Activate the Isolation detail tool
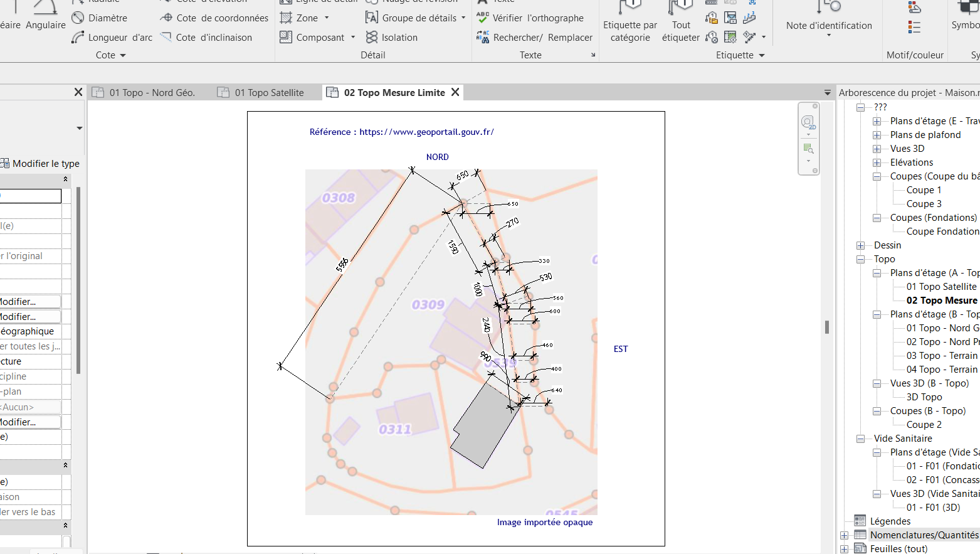This screenshot has width=980, height=554. [x=392, y=38]
